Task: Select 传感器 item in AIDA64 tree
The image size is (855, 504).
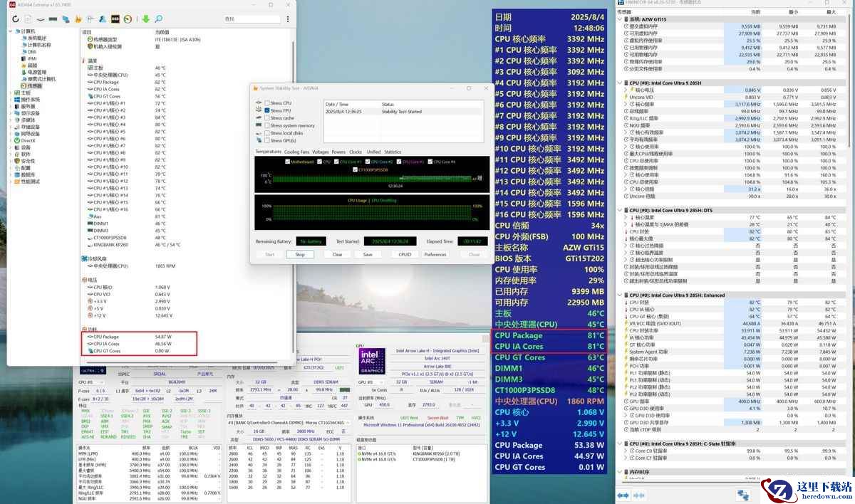Action: 31,85
